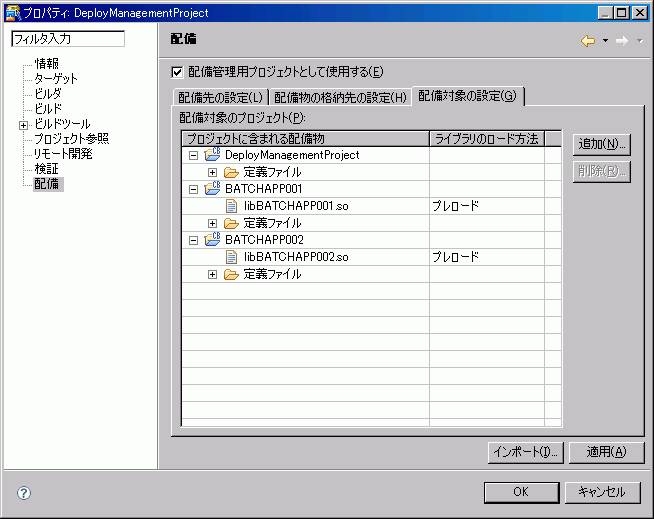The height and width of the screenshot is (519, 654).
Task: Expand 定義ファイル under BATCHAPP002
Action: coord(212,275)
